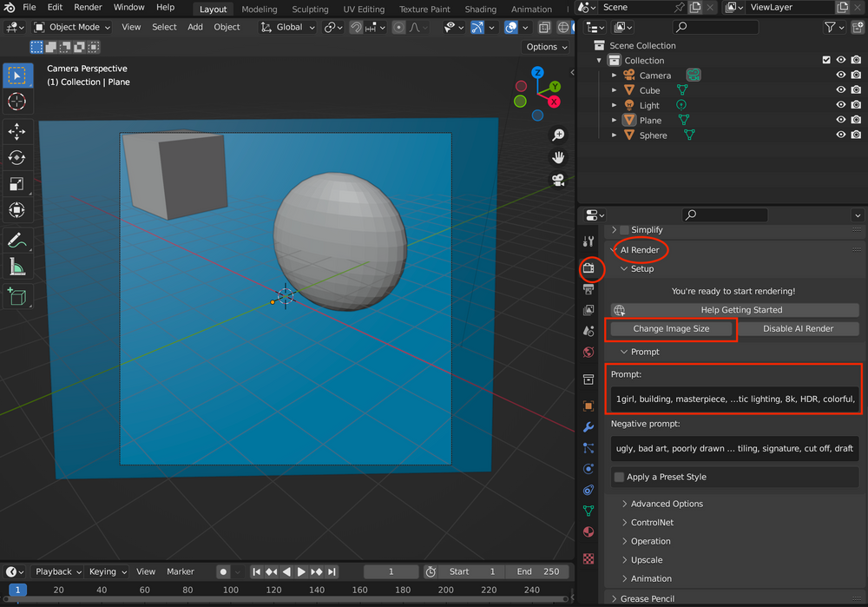
Task: Click the Change Image Size button
Action: tap(671, 329)
